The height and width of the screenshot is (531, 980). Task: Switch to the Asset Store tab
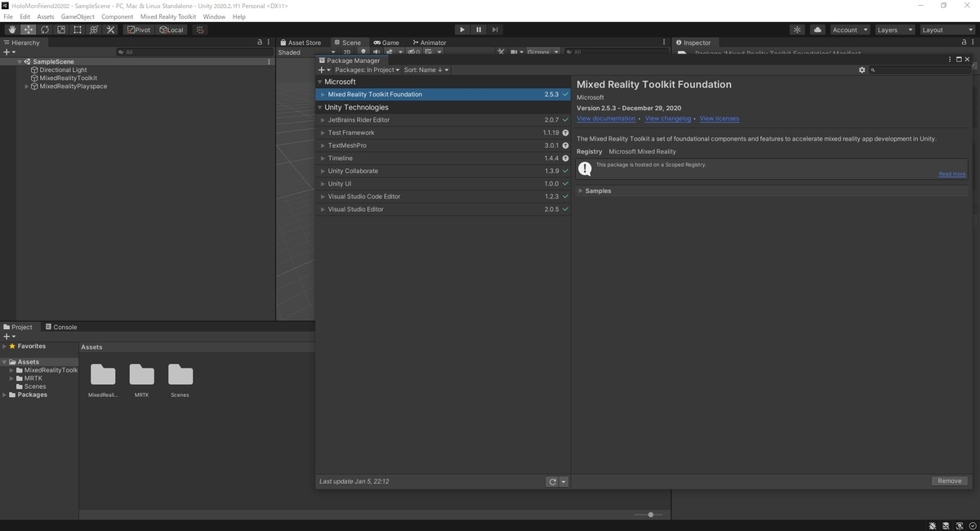coord(301,42)
